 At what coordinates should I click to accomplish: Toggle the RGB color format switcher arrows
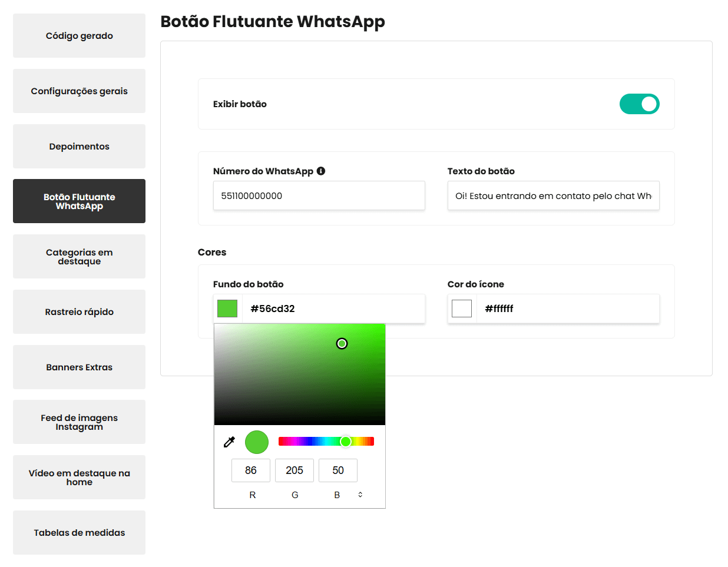click(x=360, y=495)
